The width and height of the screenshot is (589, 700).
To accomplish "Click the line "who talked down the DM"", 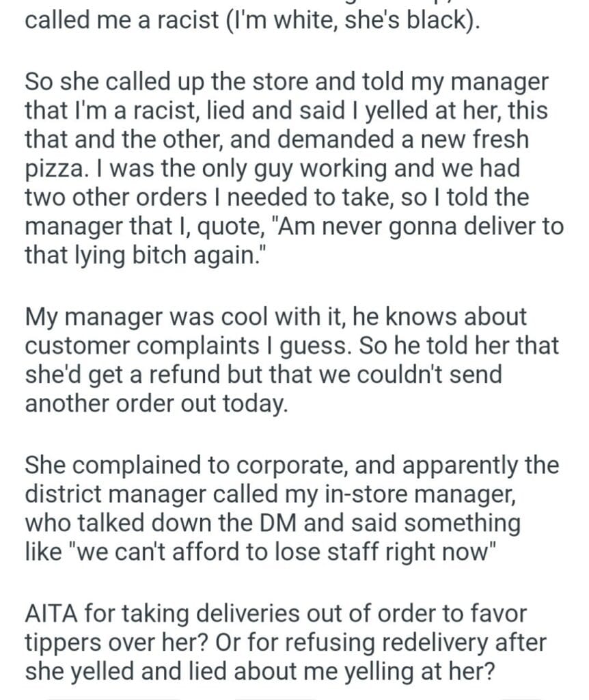I will [x=273, y=524].
